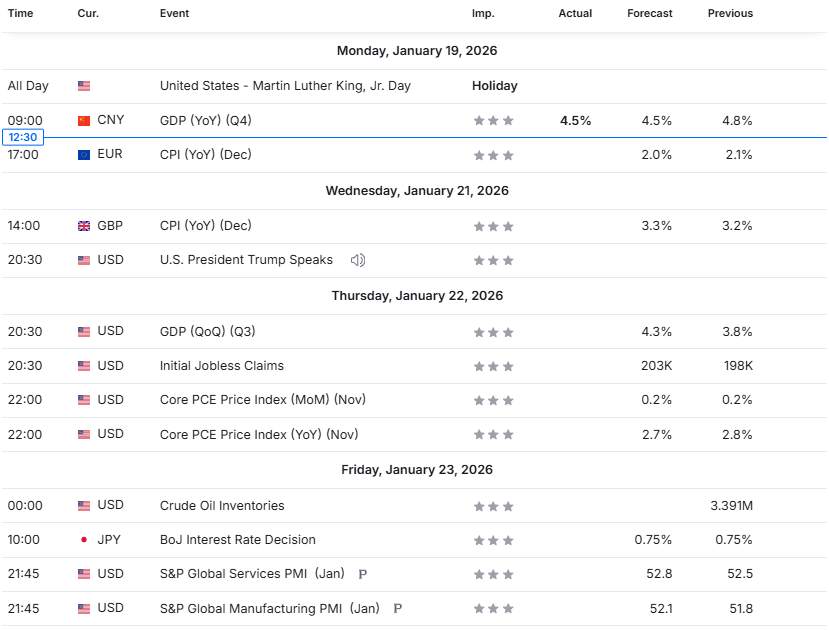
Task: Click the 12:30 current time marker
Action: (x=22, y=137)
